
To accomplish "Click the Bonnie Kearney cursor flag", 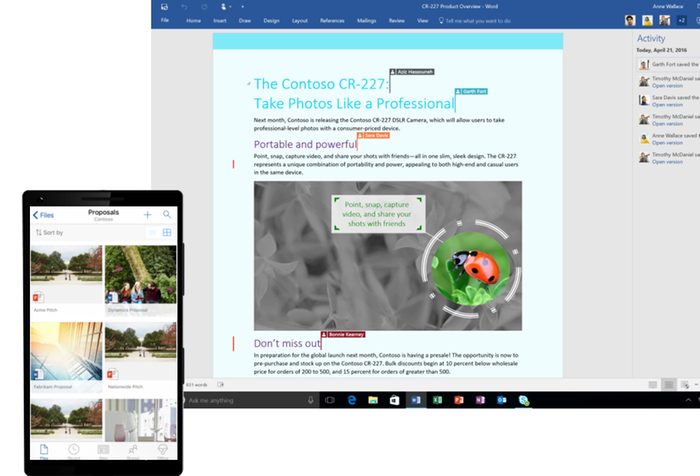I will point(343,334).
